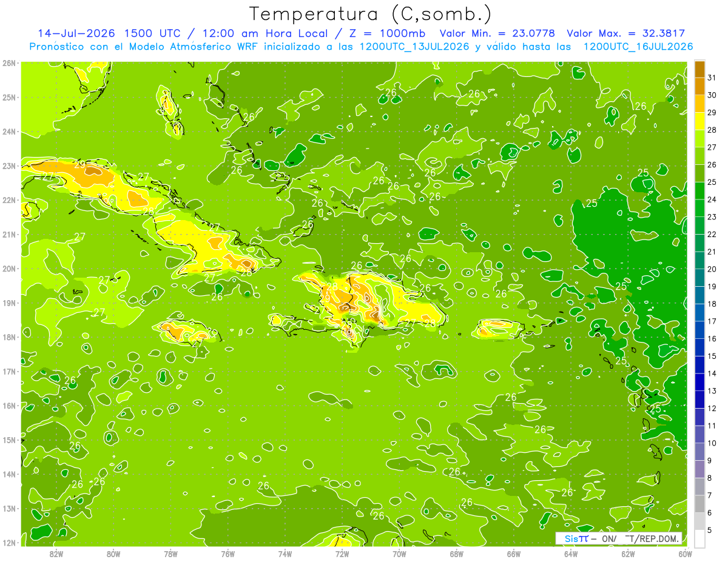Click the 14N latitude axis label
The width and height of the screenshot is (728, 562).
(x=9, y=474)
